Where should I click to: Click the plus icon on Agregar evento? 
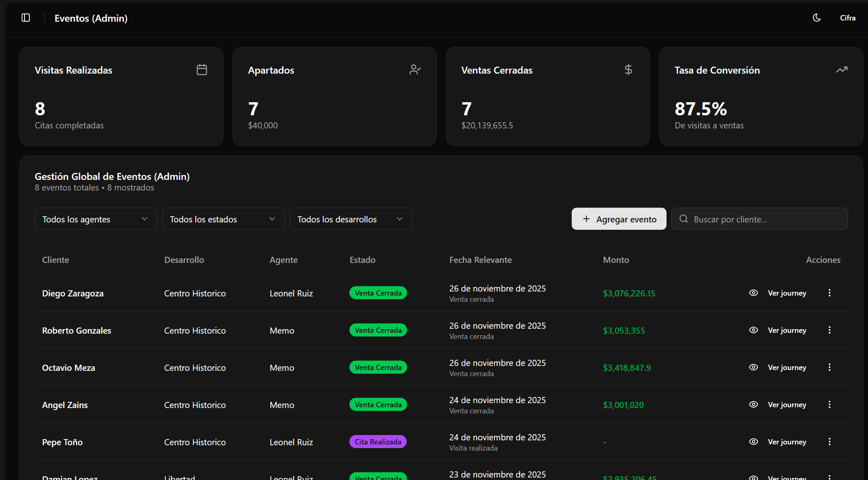tap(586, 219)
